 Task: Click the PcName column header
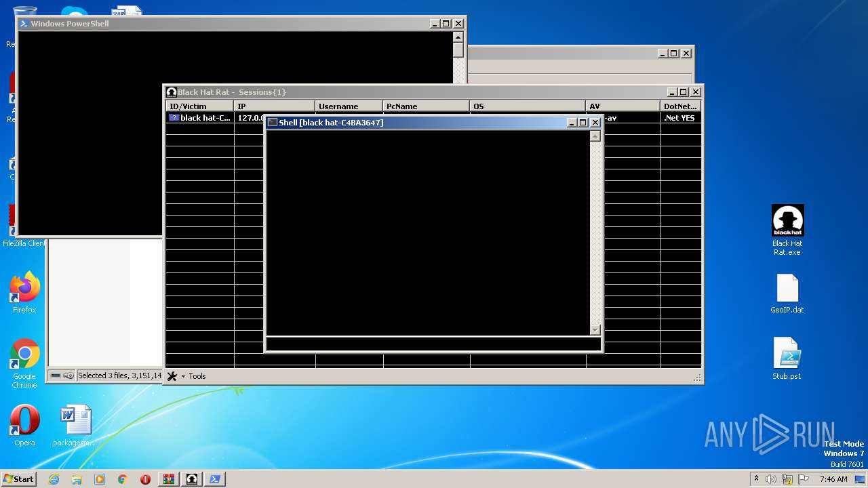[x=427, y=106]
